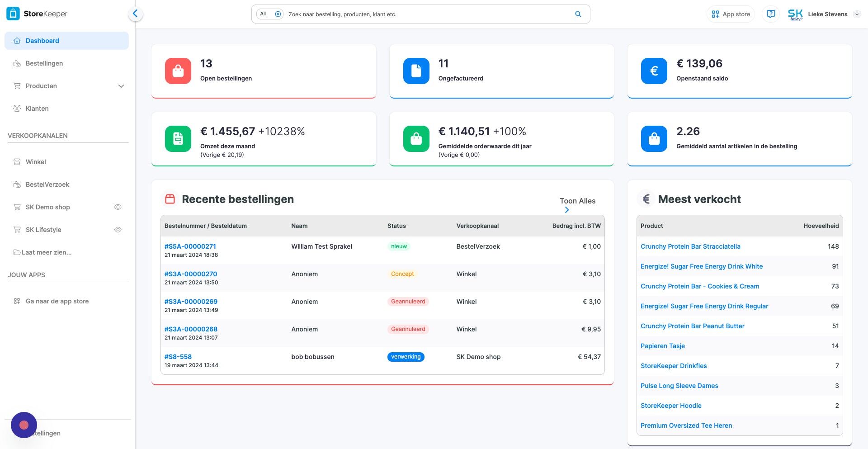
Task: Open the Dashboard menu item
Action: (x=66, y=41)
